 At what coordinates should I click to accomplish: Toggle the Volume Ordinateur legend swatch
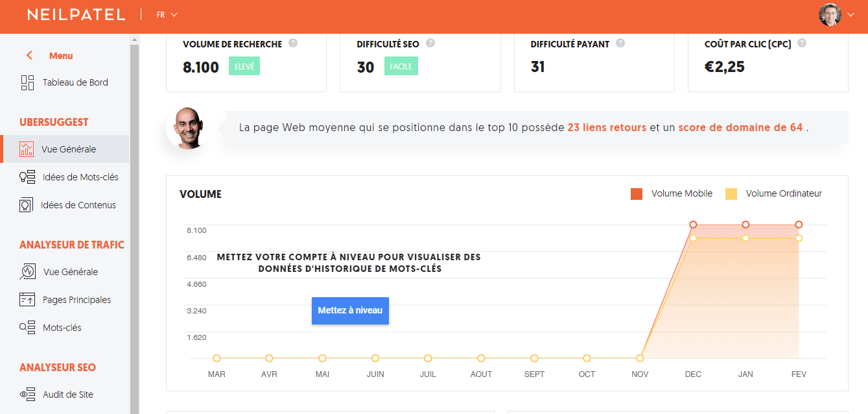731,193
